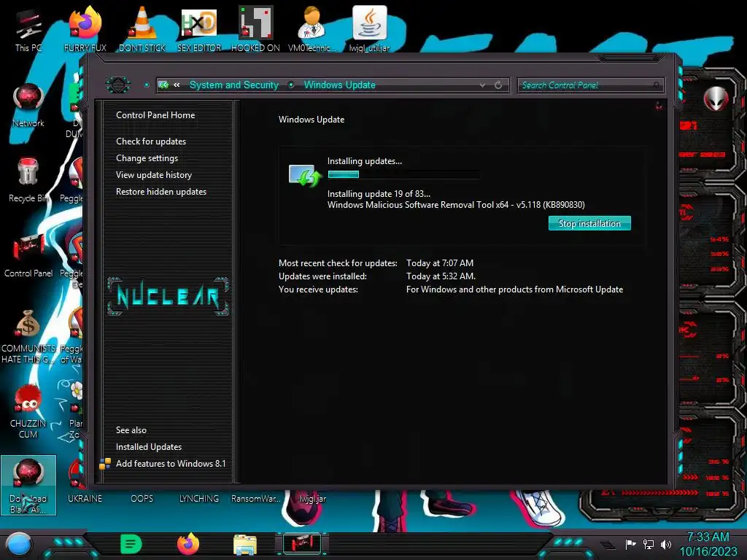Image resolution: width=747 pixels, height=560 pixels.
Task: Open the Recycle Bin icon
Action: pyautogui.click(x=28, y=181)
